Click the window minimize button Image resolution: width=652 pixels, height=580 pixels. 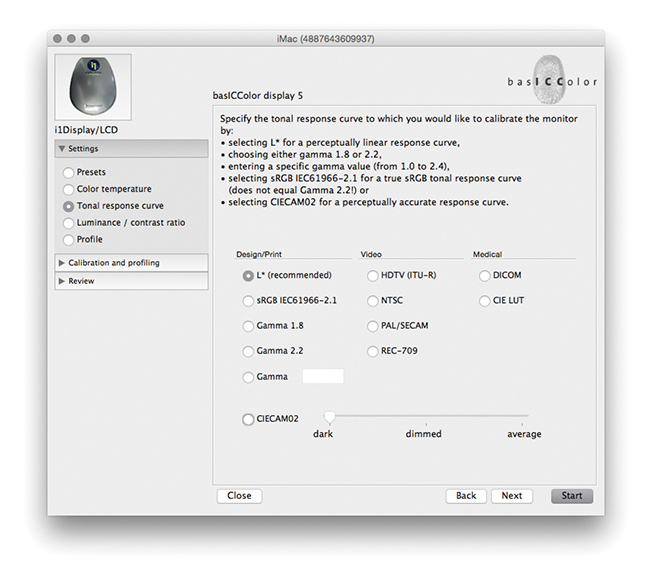pyautogui.click(x=71, y=39)
